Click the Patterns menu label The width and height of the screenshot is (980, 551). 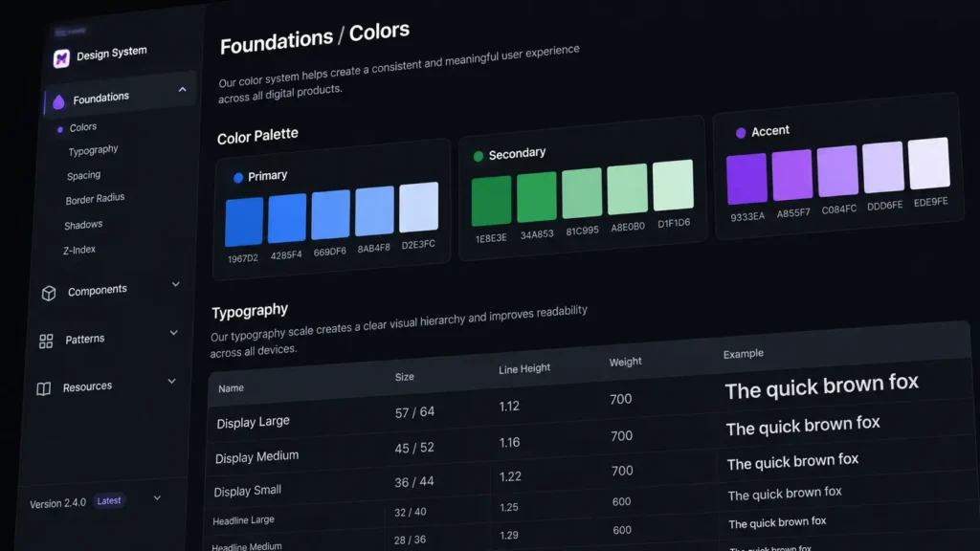click(x=85, y=340)
